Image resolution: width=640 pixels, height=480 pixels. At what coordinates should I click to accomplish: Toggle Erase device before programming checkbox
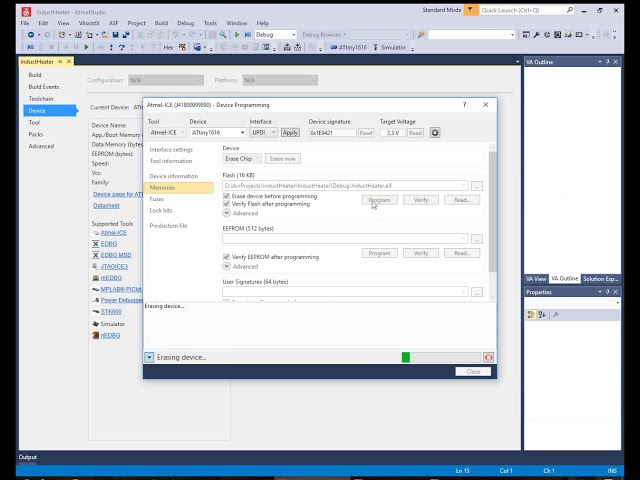(x=227, y=196)
